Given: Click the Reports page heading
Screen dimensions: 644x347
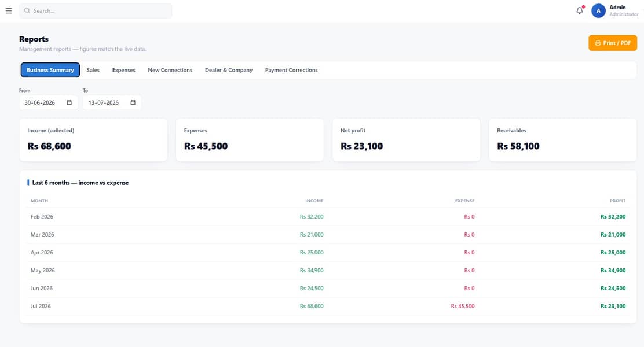Looking at the screenshot, I should tap(34, 39).
